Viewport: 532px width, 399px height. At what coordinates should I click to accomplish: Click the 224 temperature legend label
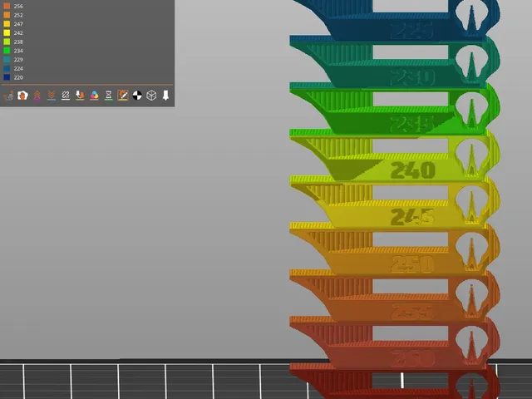[18, 68]
